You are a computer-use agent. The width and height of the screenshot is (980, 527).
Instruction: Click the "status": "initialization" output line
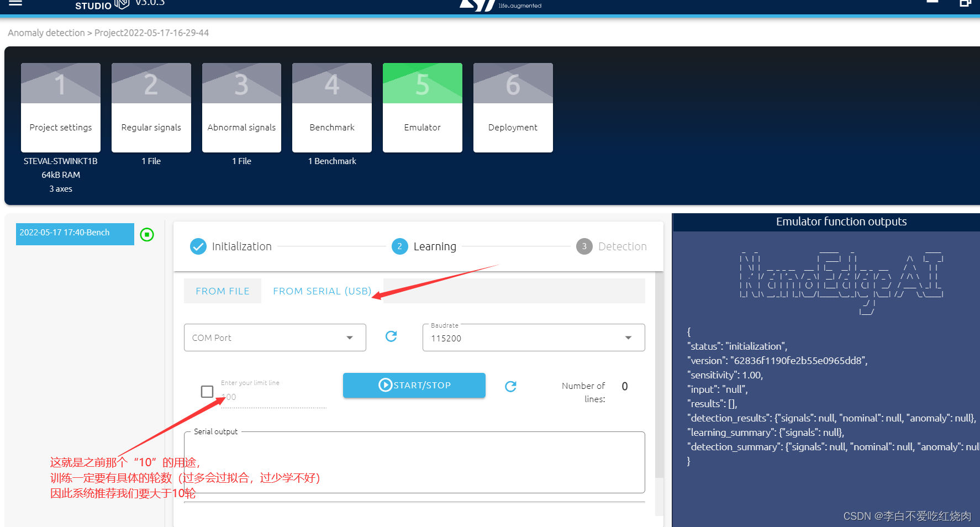point(737,346)
